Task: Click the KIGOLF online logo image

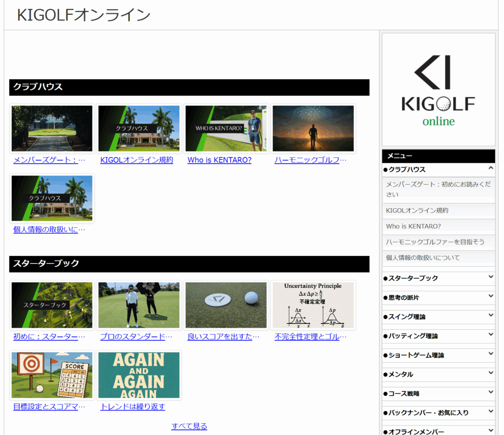Action: 439,90
